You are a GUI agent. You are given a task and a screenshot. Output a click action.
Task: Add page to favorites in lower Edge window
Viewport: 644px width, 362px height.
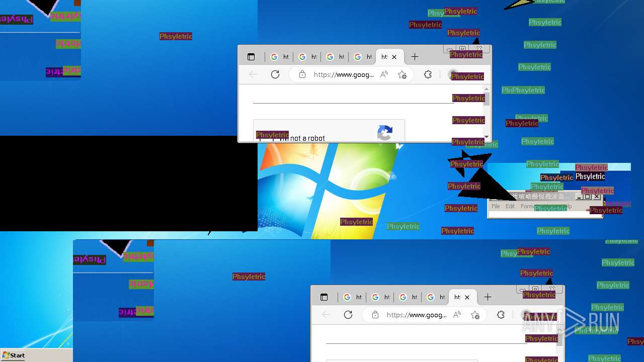coord(475,315)
